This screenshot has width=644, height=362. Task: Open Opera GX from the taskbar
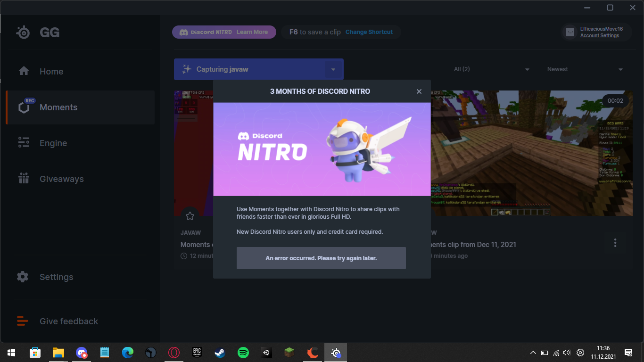pyautogui.click(x=174, y=353)
